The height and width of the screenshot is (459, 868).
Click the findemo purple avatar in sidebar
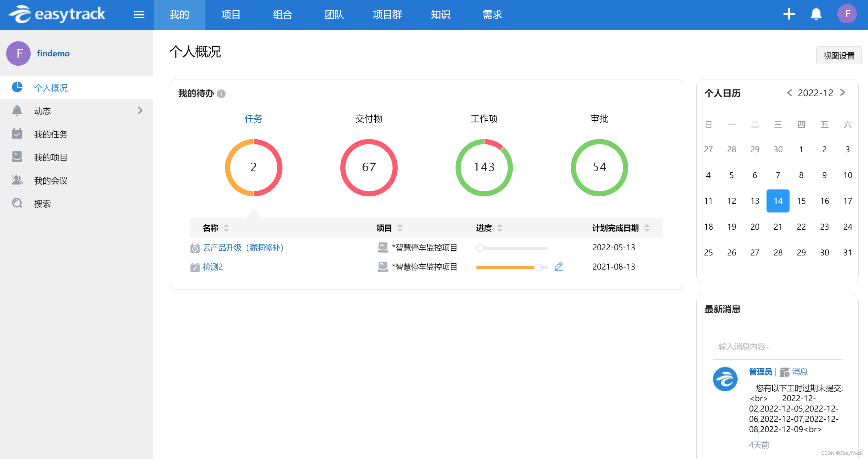point(19,53)
